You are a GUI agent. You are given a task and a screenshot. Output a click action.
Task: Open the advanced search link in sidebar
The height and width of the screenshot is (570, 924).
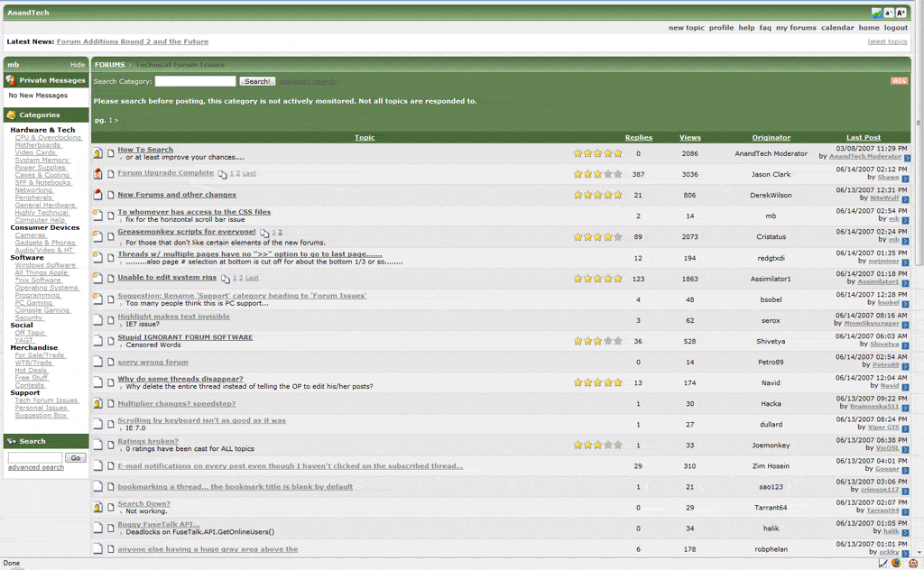coord(36,467)
